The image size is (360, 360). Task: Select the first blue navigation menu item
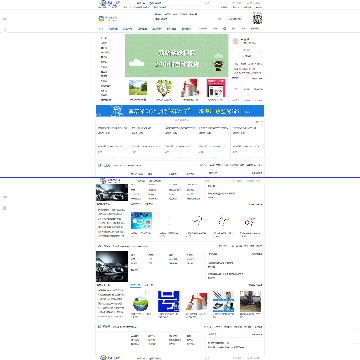point(113,29)
